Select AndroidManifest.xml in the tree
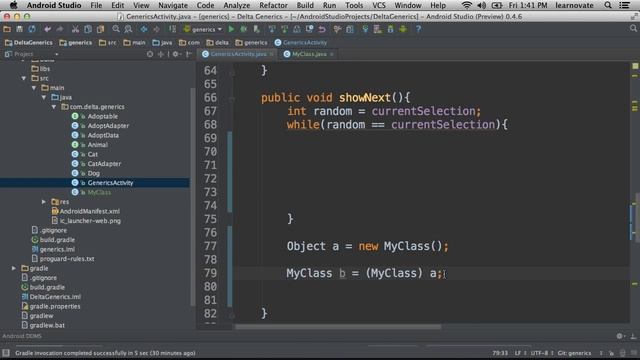This screenshot has width=640, height=360. point(89,211)
